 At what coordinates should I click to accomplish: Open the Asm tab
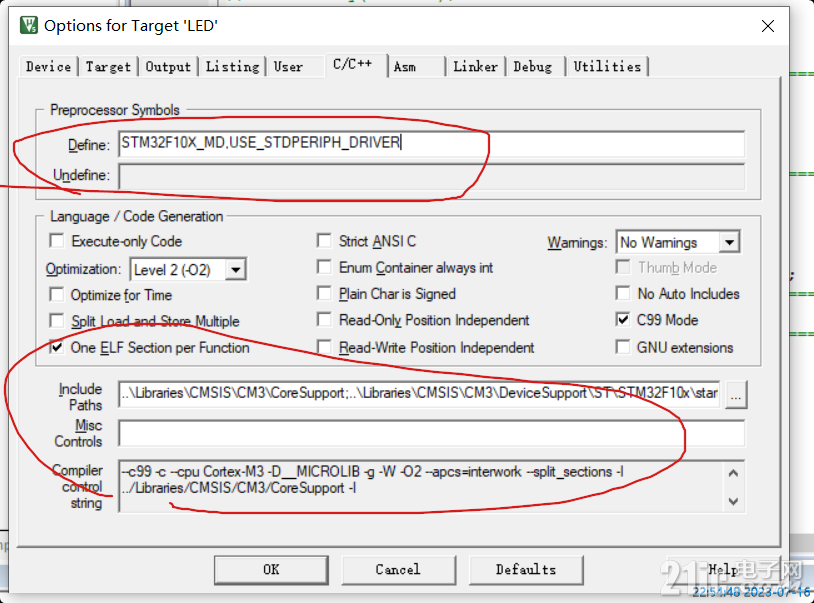click(x=405, y=67)
